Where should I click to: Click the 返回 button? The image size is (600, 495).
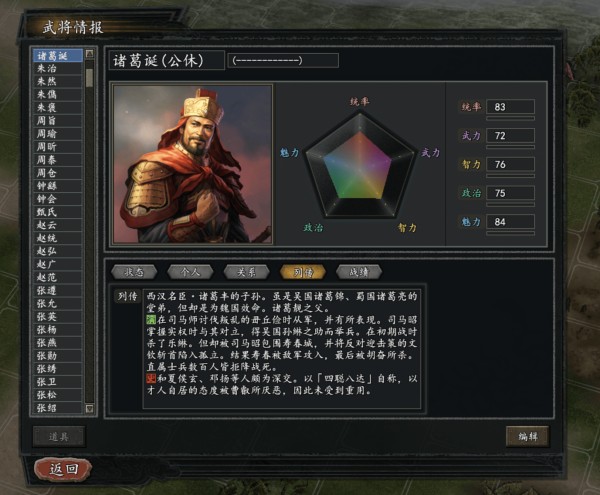(x=63, y=468)
